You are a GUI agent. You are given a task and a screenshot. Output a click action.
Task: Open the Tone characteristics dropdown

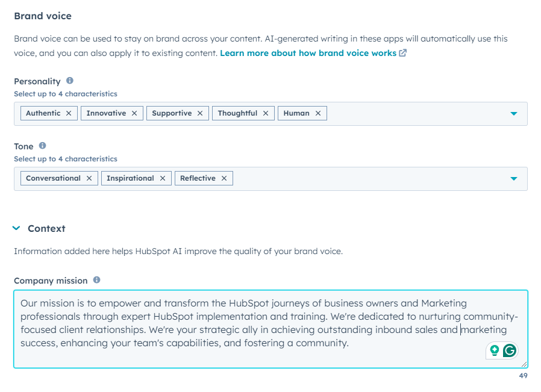click(x=513, y=178)
